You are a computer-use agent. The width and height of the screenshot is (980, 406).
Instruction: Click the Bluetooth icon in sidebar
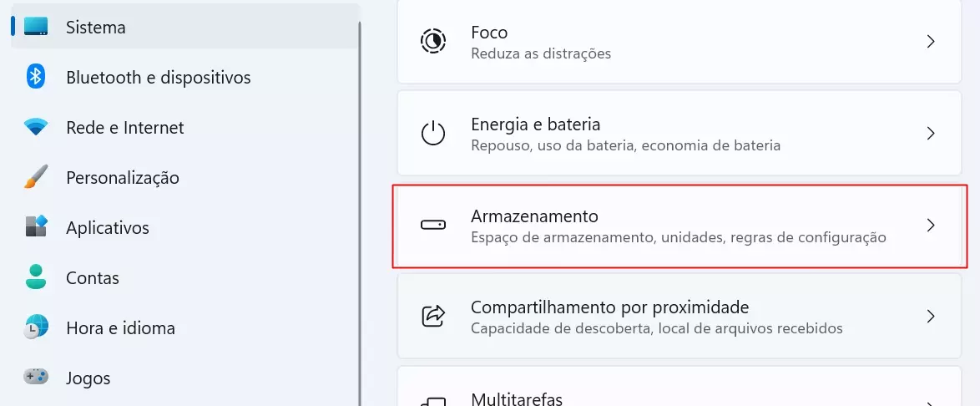pos(36,77)
